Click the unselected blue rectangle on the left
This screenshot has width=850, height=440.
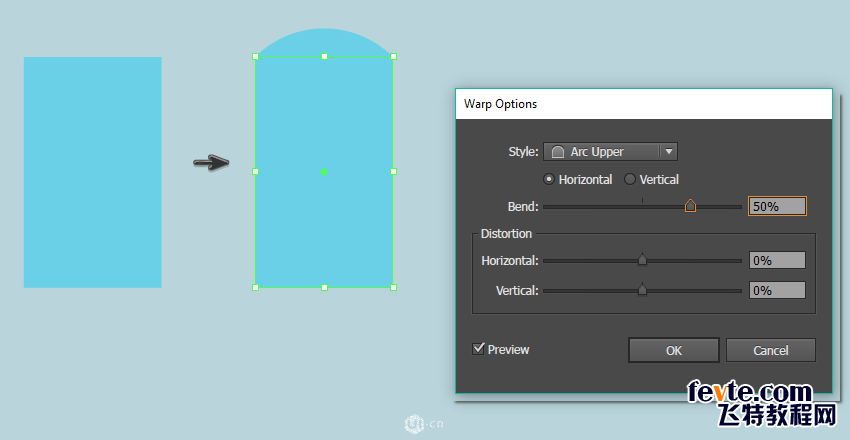pos(93,172)
